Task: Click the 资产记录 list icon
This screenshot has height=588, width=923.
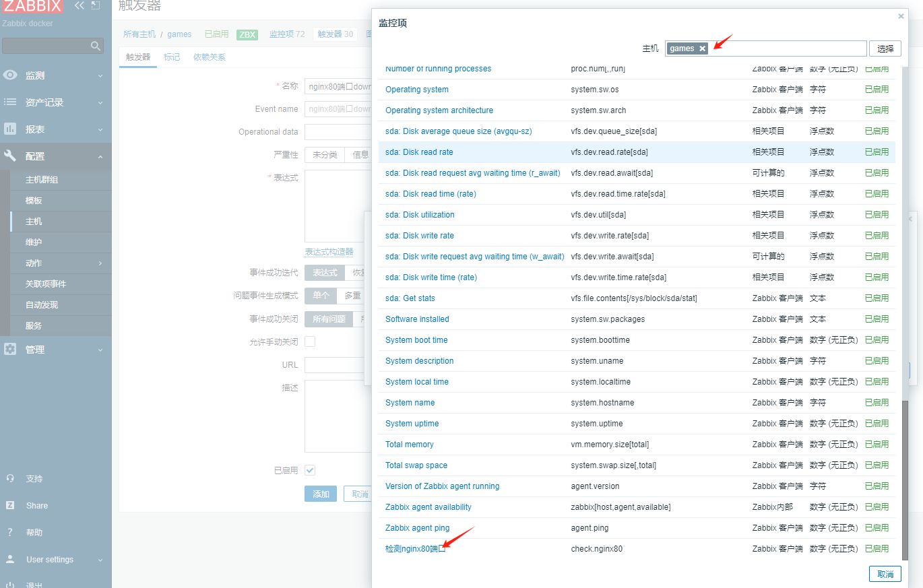Action: tap(10, 102)
